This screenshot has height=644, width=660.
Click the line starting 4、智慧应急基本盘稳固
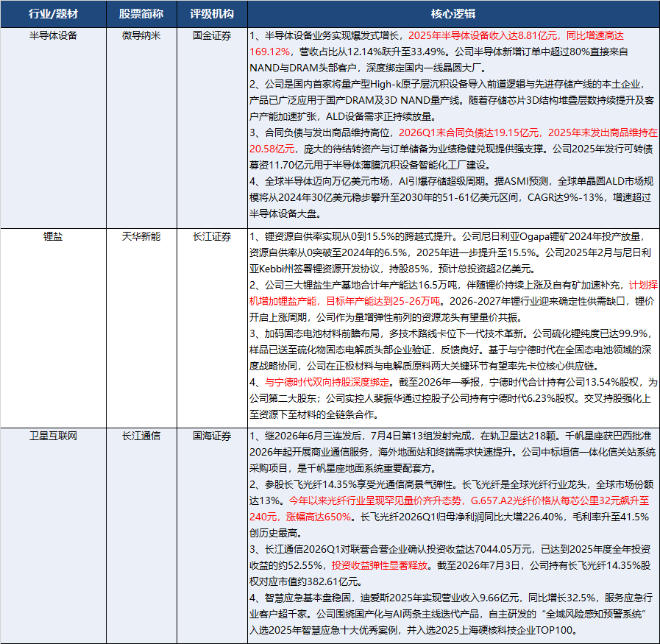(x=451, y=598)
